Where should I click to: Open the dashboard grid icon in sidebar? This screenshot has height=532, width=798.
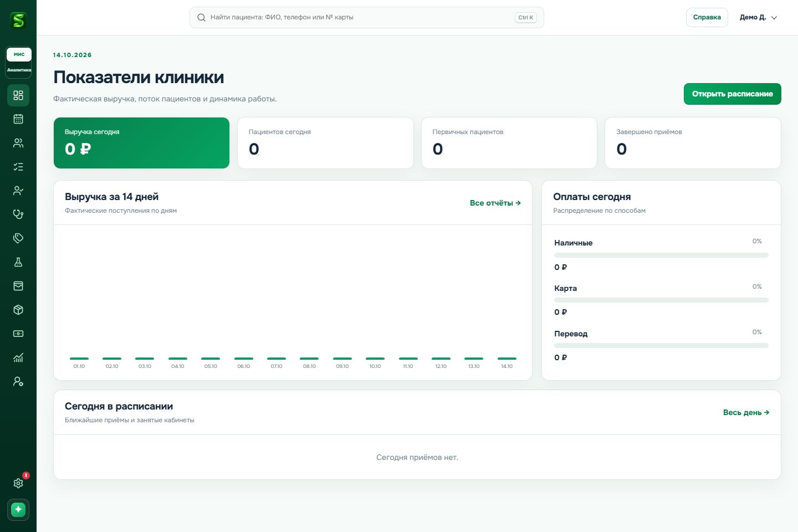(18, 95)
